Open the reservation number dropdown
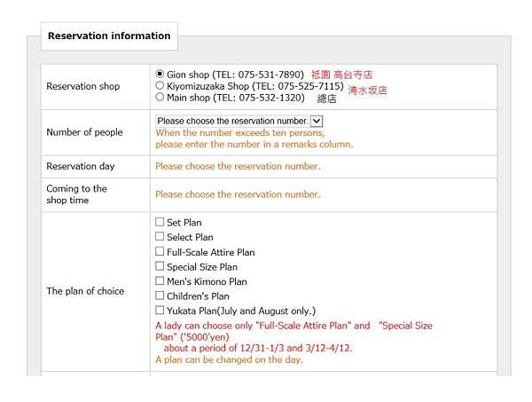The height and width of the screenshot is (402, 532). pos(232,121)
